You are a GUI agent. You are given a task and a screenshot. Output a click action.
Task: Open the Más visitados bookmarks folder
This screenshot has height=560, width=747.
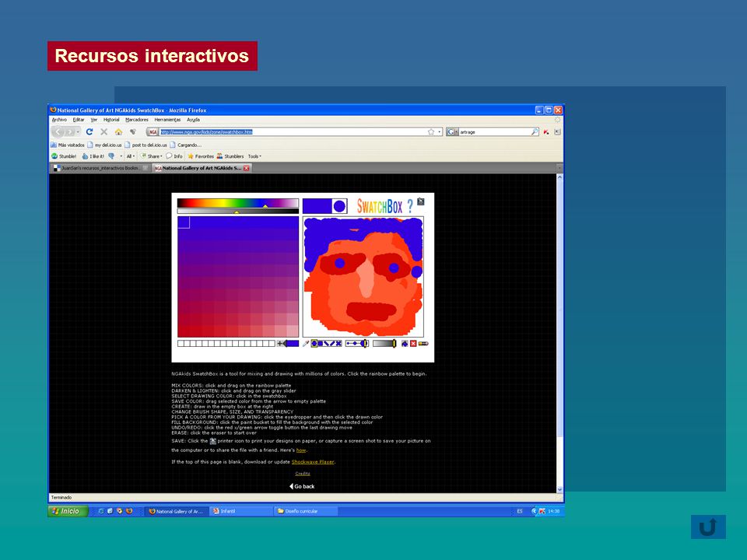[68, 145]
